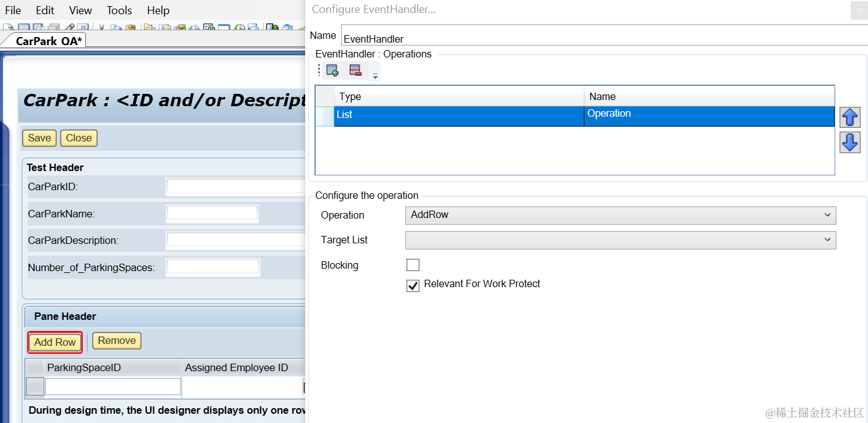Select the Operation name cell

pos(709,116)
